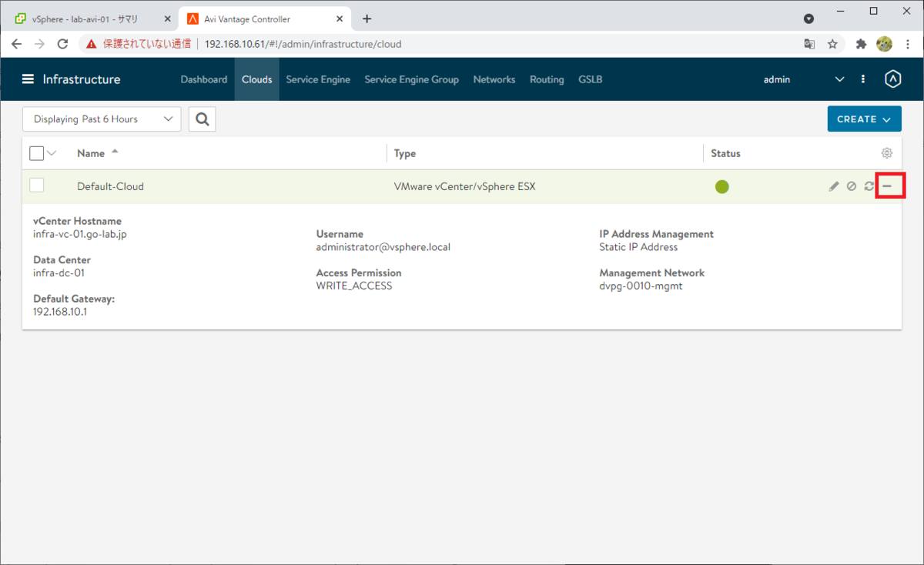Click infra-vc-01.go-lab.jp hostname value
Image resolution: width=924 pixels, height=565 pixels.
80,234
